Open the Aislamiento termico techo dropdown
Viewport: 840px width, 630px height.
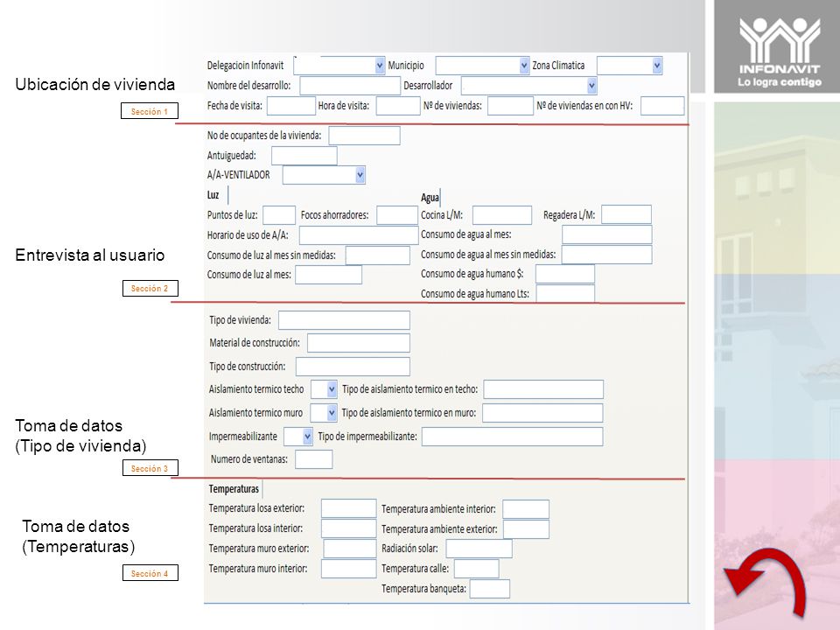(324, 389)
